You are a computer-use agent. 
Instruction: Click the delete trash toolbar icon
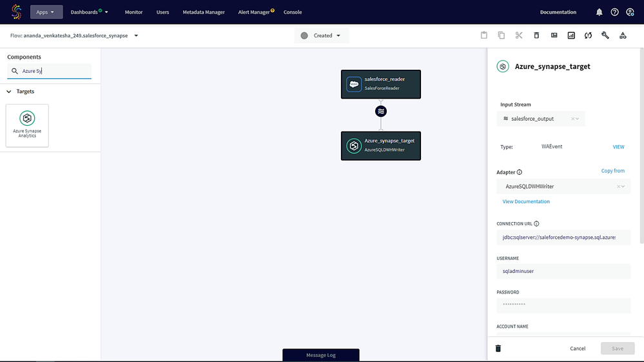point(536,35)
